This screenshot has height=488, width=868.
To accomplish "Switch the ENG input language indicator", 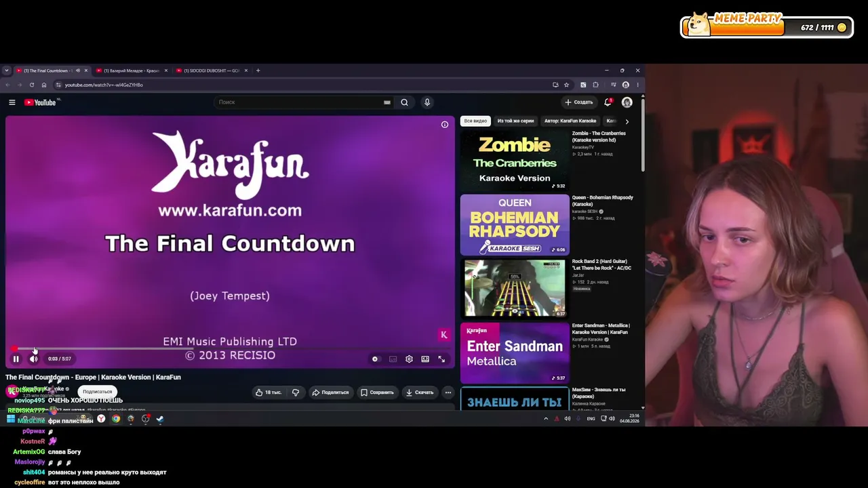I will 591,419.
